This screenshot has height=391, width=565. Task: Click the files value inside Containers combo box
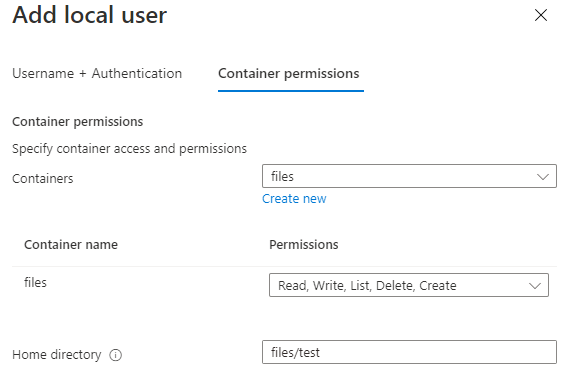282,177
